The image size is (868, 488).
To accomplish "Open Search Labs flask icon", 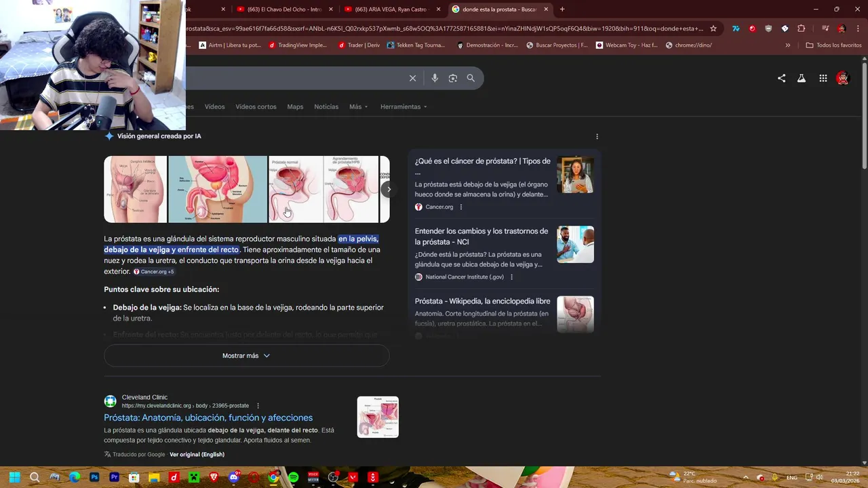I will click(x=802, y=78).
